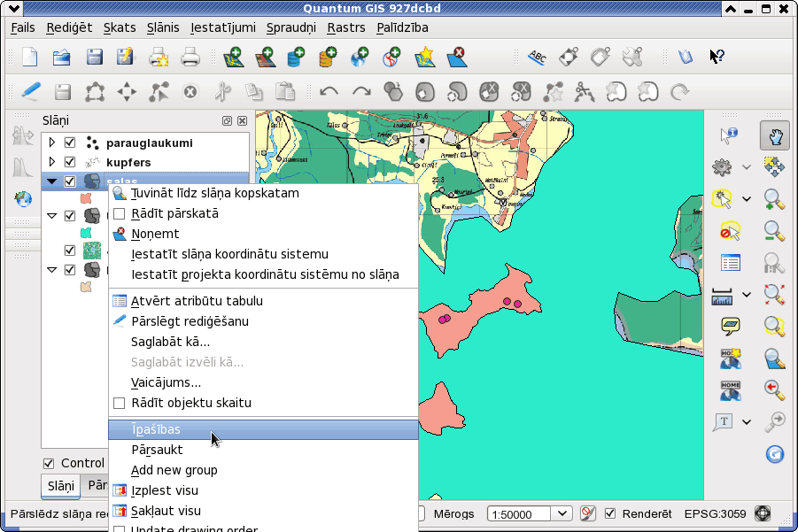
Task: Choose Tuvināt līdz slāņa kopskatam
Action: (x=263, y=193)
